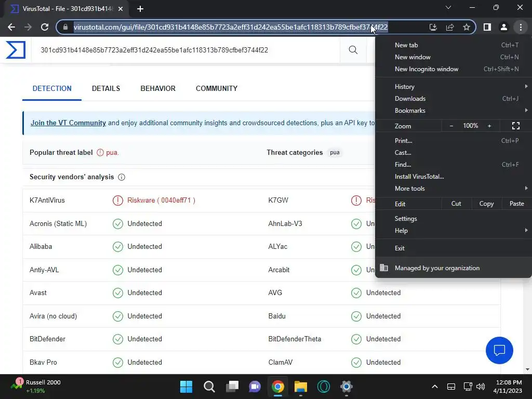Open the Chrome profile icon
Image resolution: width=532 pixels, height=399 pixels.
(x=504, y=27)
